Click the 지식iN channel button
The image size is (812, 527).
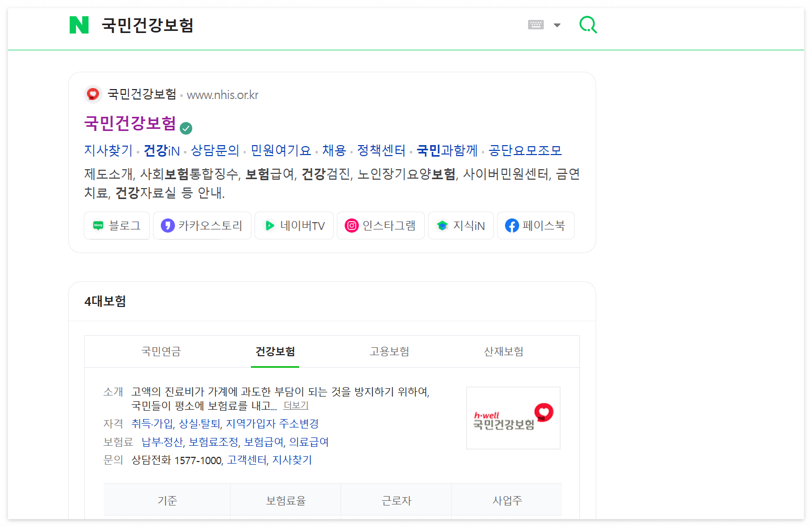[x=461, y=226]
